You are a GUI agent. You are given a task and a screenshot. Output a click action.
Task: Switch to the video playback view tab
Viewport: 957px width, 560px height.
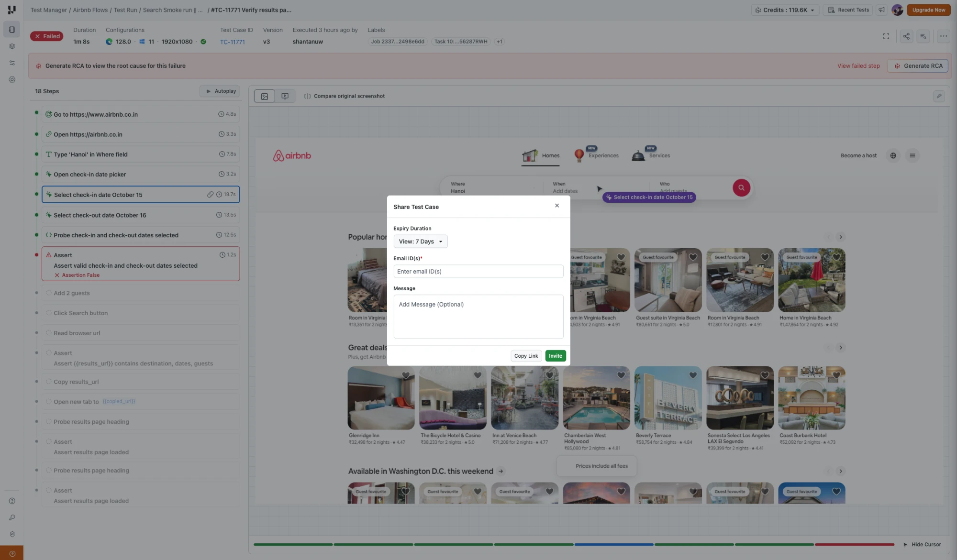click(285, 96)
